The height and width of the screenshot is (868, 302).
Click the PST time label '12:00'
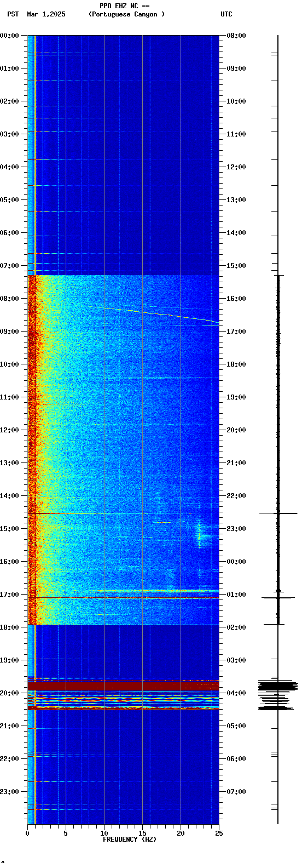(10, 430)
